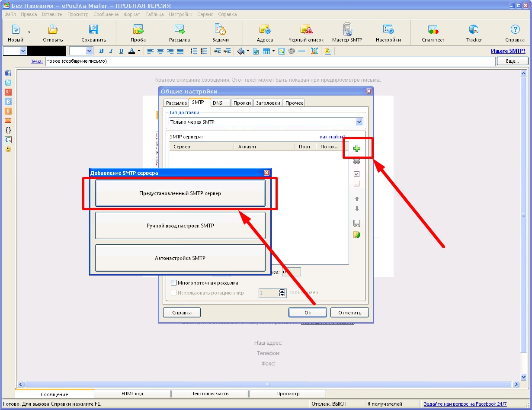This screenshot has height=410, width=532.
Task: Click the Открыть (Open) folder icon
Action: 53,30
